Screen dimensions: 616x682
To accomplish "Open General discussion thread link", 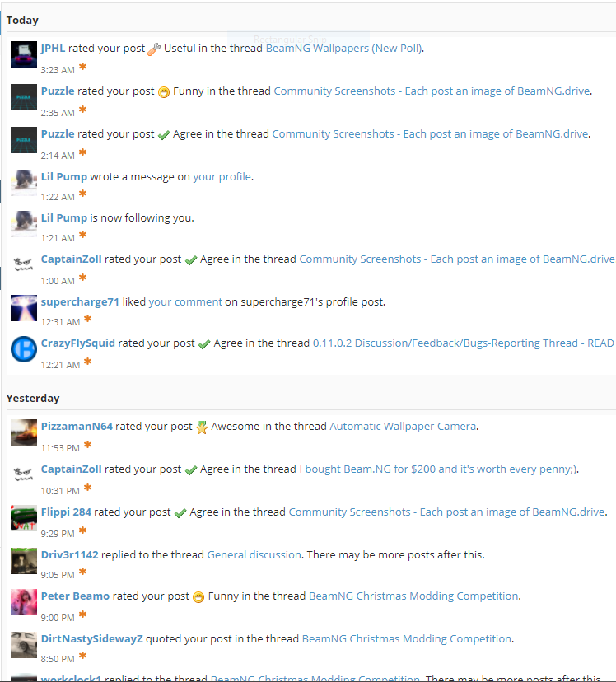I will (254, 555).
